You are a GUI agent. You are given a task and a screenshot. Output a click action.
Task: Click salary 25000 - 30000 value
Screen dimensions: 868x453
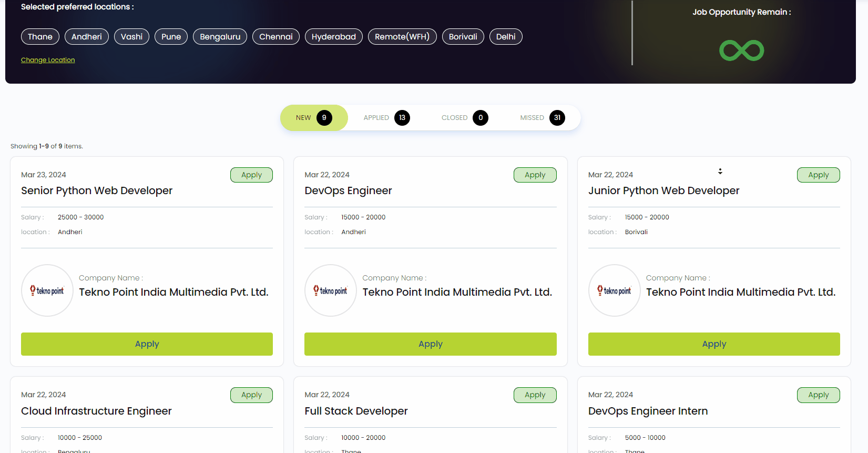coord(81,217)
